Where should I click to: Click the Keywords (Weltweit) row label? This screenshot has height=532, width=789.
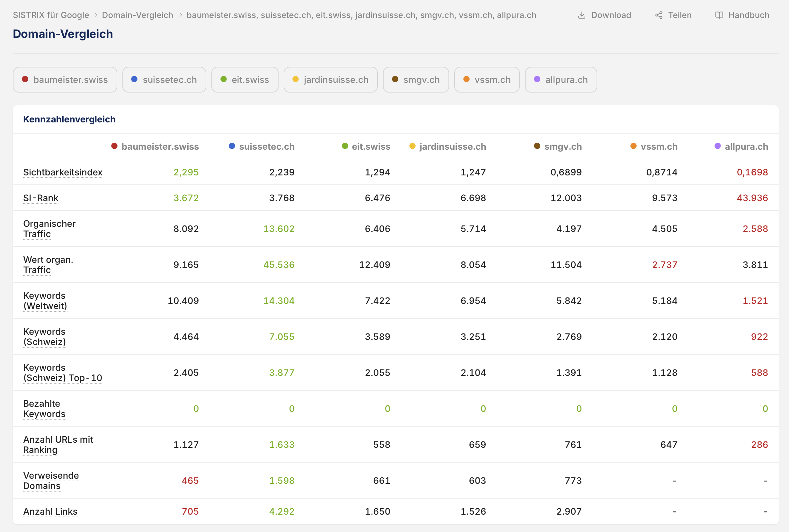click(45, 301)
